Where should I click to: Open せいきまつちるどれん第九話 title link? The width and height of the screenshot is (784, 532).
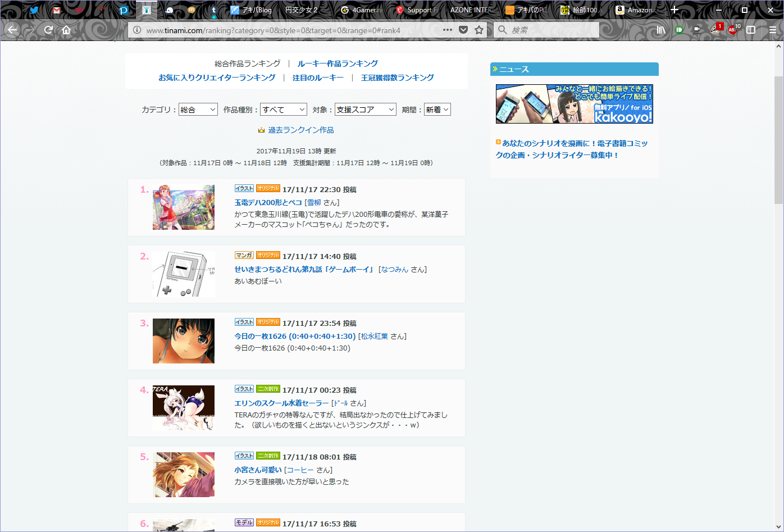(304, 269)
